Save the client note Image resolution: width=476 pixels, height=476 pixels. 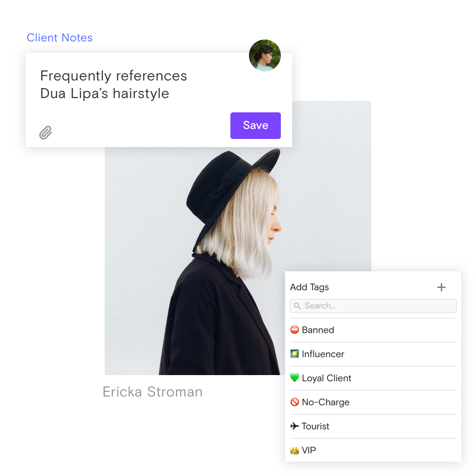click(x=255, y=125)
